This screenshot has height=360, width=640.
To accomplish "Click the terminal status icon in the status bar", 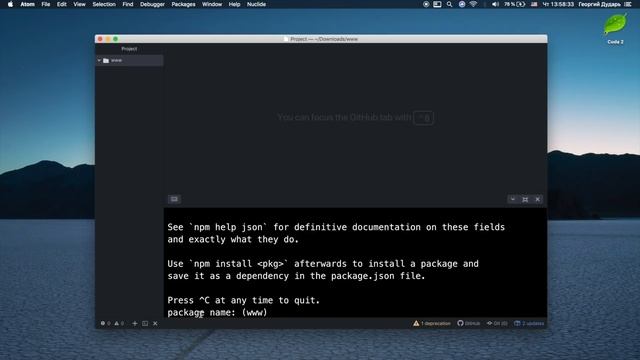I will coord(145,323).
